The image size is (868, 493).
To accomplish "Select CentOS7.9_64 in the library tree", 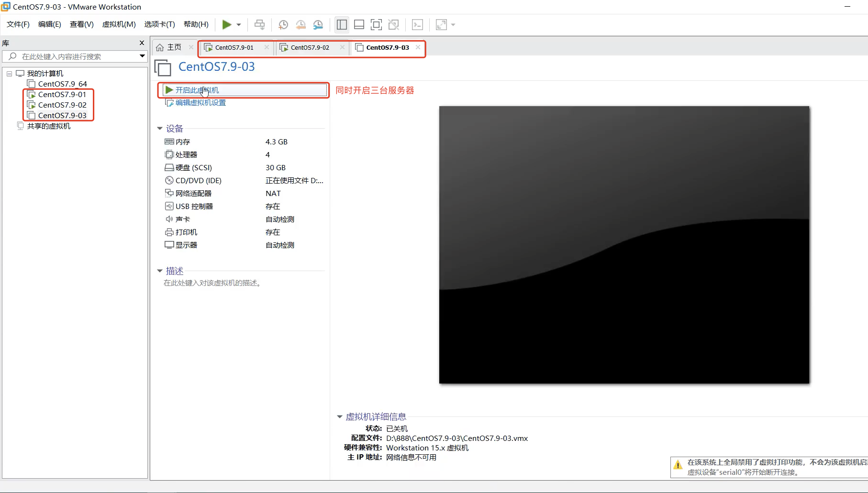I will (x=63, y=84).
